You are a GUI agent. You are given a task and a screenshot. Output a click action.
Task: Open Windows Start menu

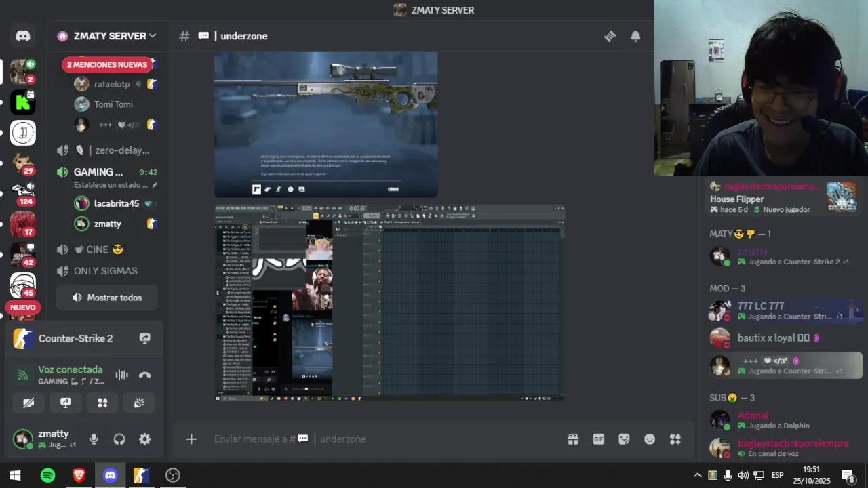tap(16, 475)
